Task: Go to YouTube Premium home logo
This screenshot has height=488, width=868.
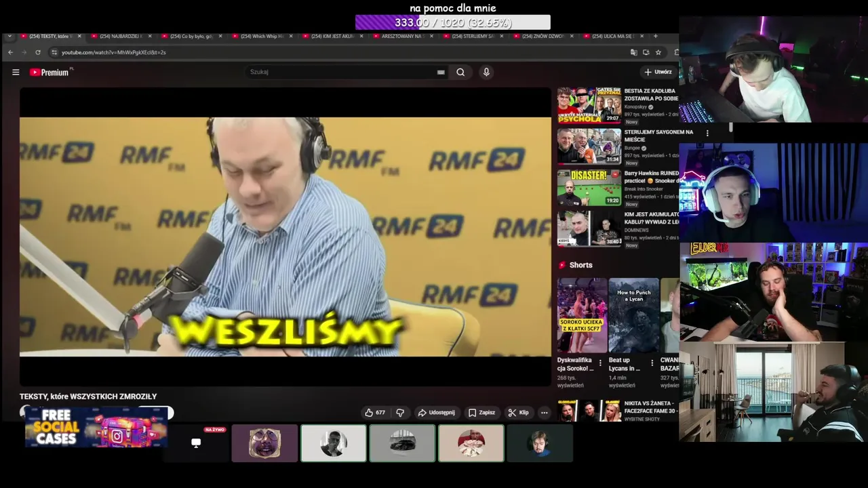Action: pyautogui.click(x=51, y=72)
